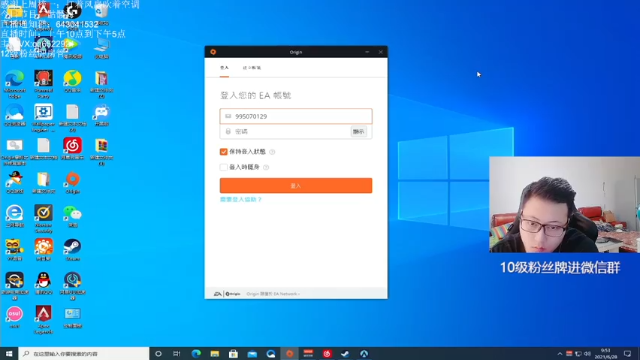
Task: Open taskbar clock and date
Action: (x=606, y=353)
